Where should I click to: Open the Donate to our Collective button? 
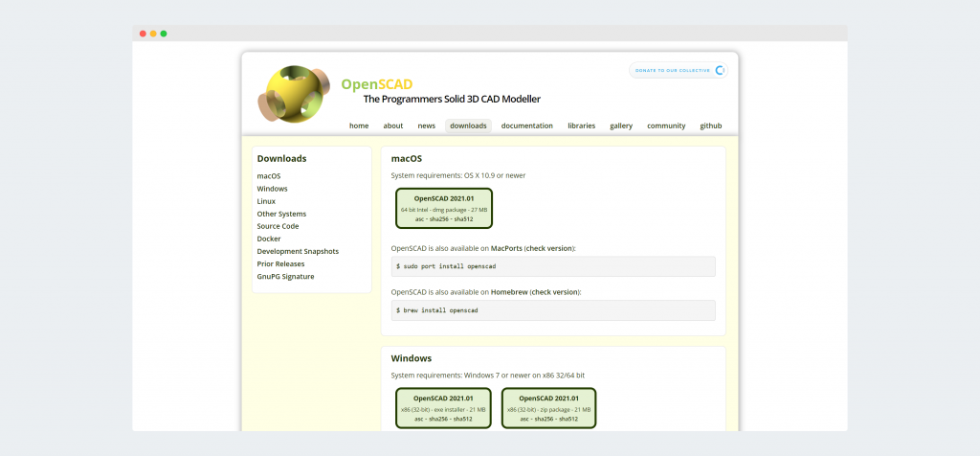click(679, 70)
